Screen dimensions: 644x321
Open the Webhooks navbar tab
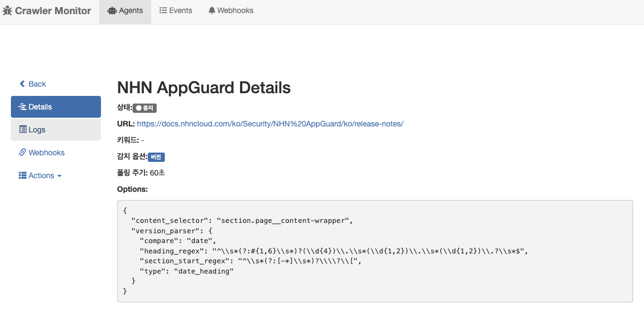click(x=231, y=11)
